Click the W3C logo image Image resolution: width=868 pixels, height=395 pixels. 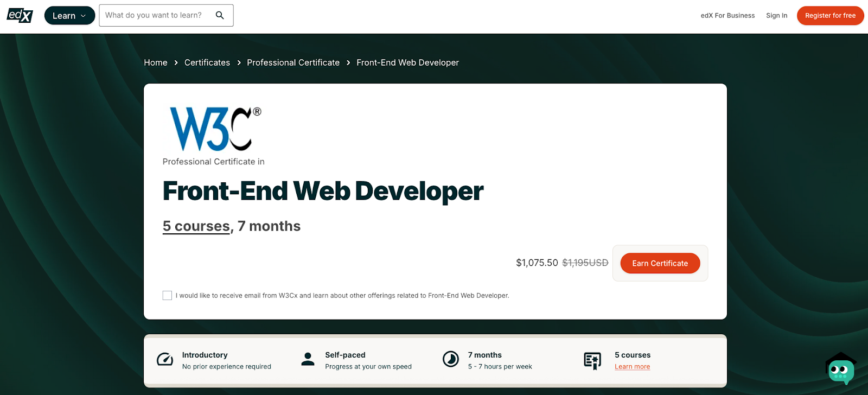point(215,129)
